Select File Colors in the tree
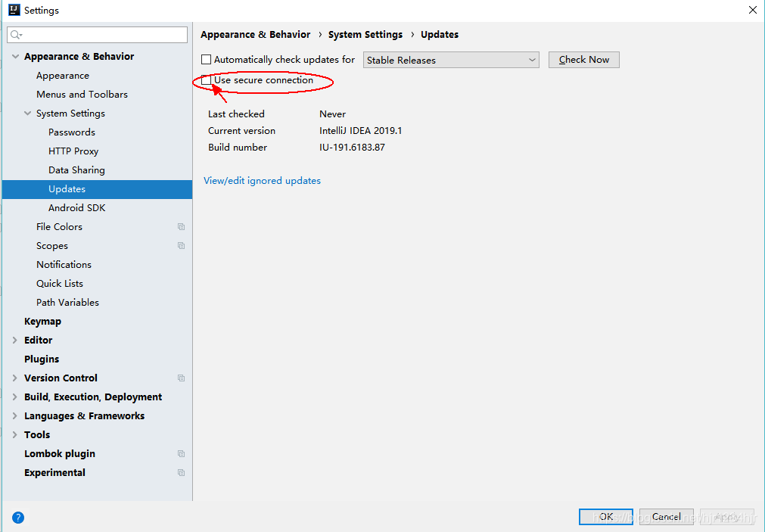 (59, 227)
